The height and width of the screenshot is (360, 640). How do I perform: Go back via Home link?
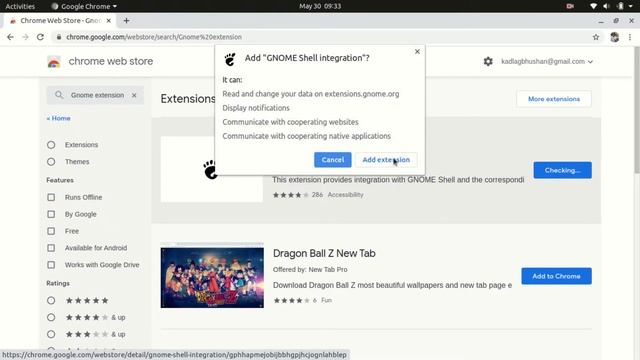point(58,118)
